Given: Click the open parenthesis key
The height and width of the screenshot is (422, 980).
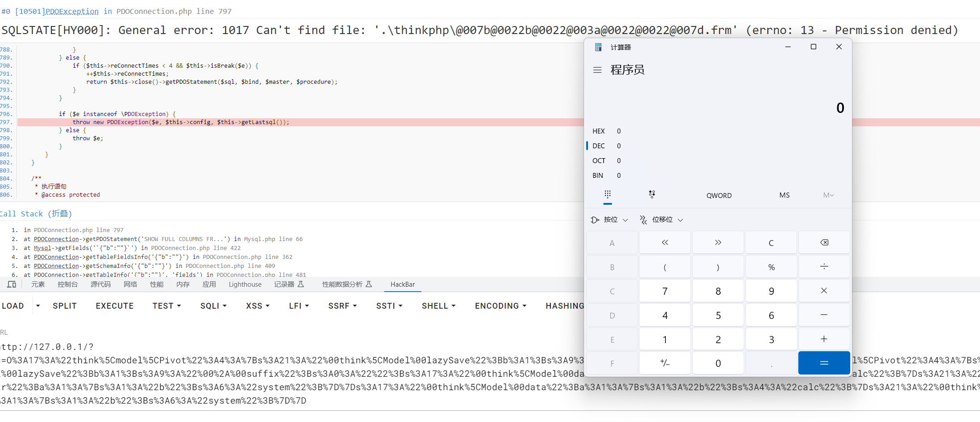Looking at the screenshot, I should [665, 267].
